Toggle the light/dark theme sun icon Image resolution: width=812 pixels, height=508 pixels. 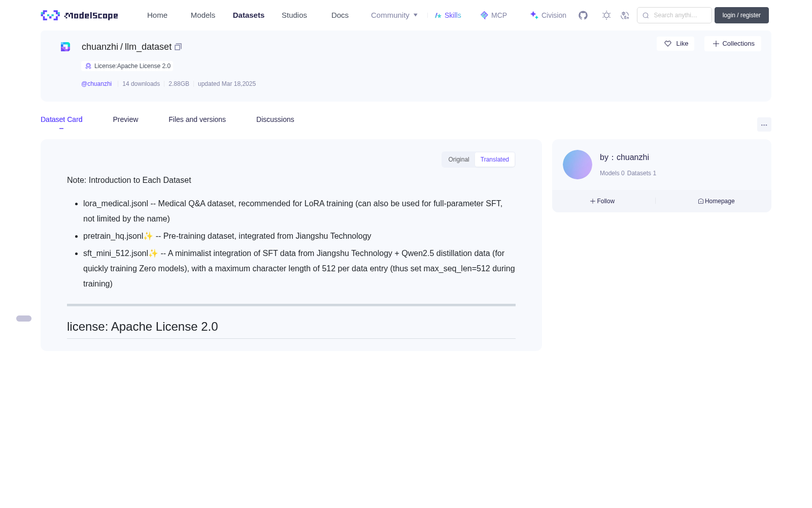click(x=606, y=15)
